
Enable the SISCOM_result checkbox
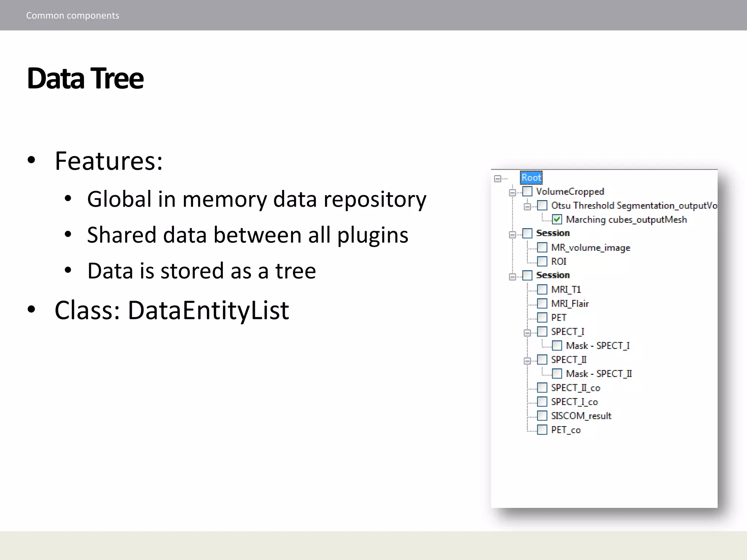pyautogui.click(x=542, y=416)
